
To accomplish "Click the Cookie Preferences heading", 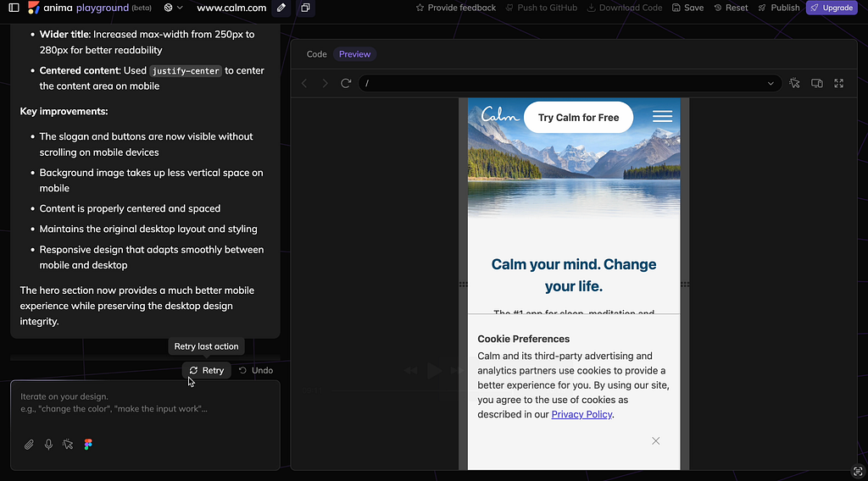I will 524,339.
